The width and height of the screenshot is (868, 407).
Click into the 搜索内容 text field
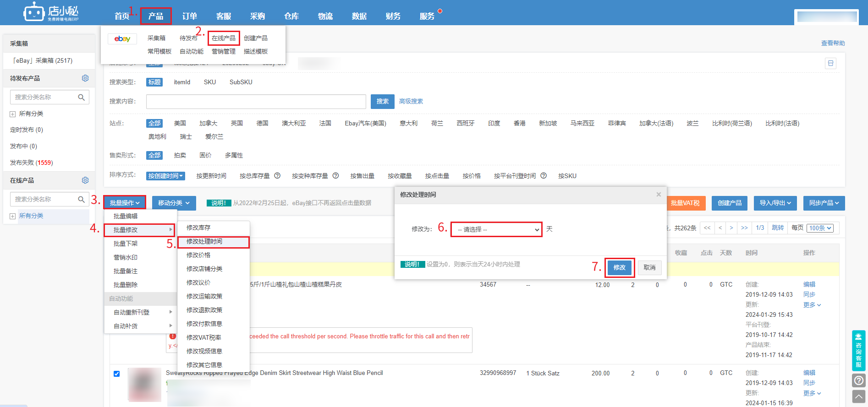(x=256, y=102)
